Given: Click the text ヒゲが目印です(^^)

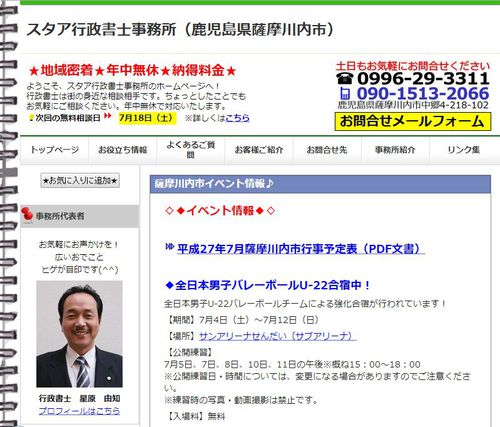Looking at the screenshot, I should [80, 269].
